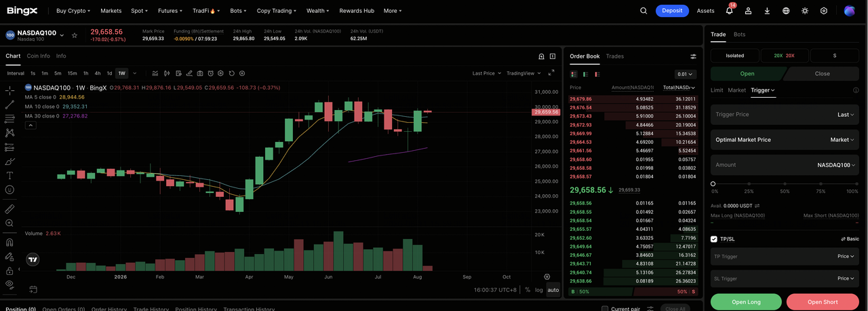Uncheck the TP/SL checkbox
Screen dimensions: 868x311
[x=713, y=239]
